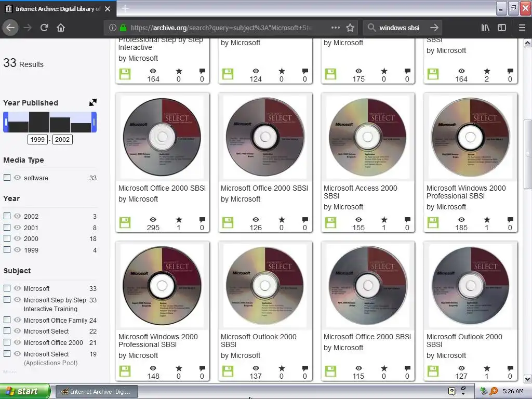The height and width of the screenshot is (399, 532).
Task: Select Internet Archive taskbar button
Action: coord(96,392)
